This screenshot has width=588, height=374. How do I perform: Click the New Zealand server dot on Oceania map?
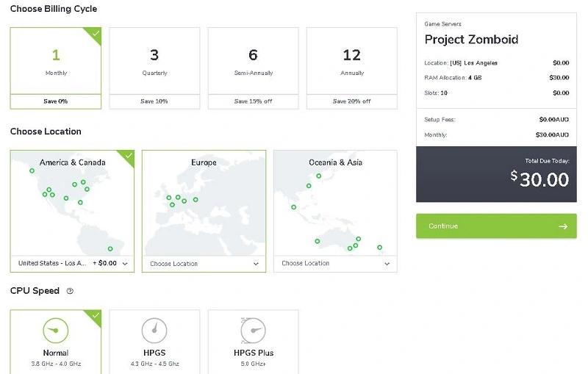[379, 248]
